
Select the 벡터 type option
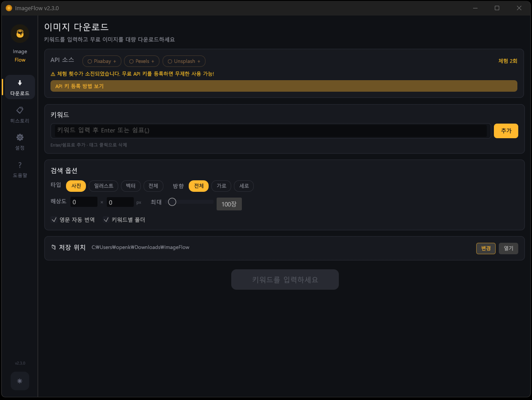tap(131, 186)
